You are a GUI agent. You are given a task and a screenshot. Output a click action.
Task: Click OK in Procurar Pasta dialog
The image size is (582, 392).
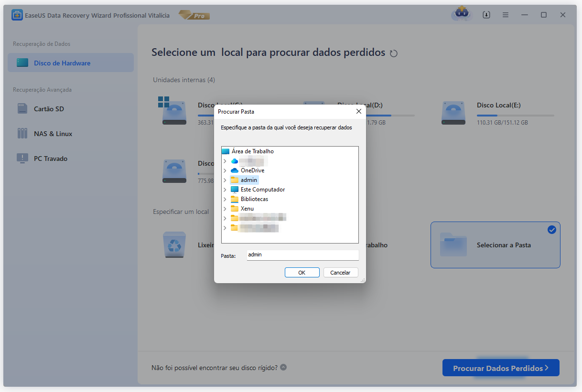pos(302,273)
